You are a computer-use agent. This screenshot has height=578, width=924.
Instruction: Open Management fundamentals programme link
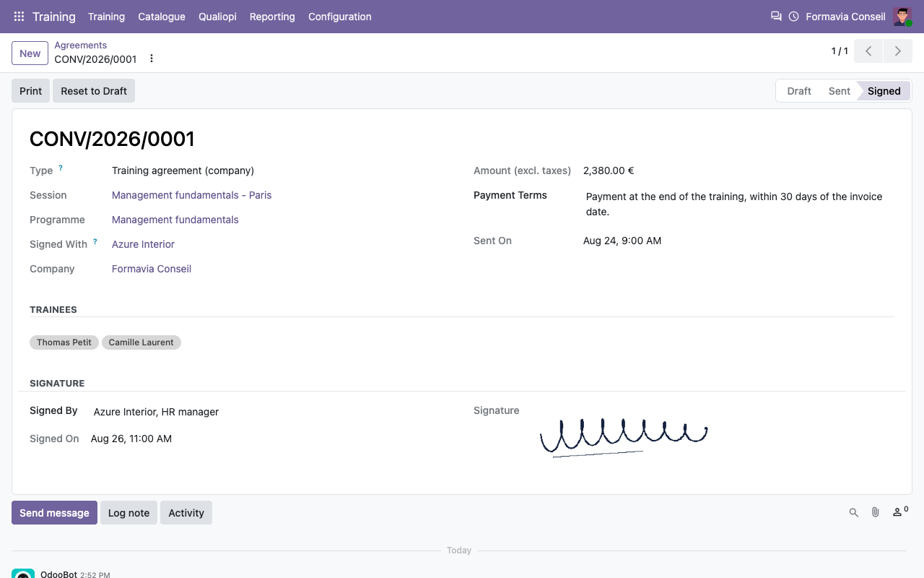click(175, 220)
